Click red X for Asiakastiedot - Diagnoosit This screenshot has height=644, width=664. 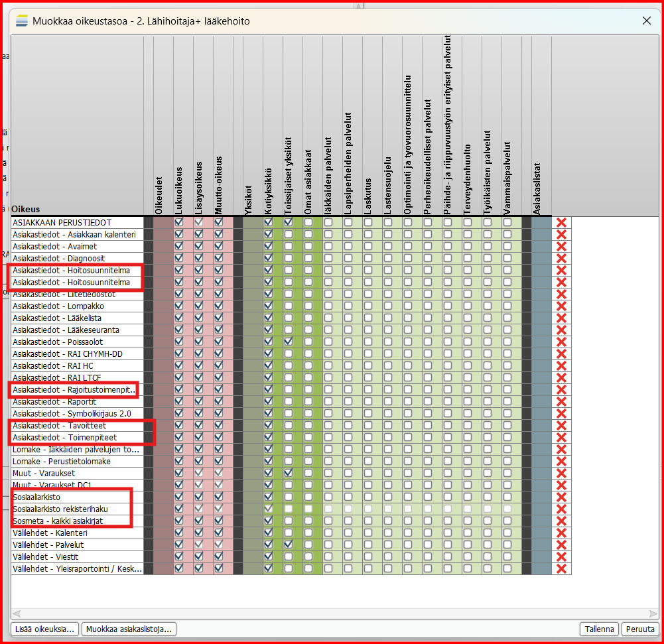561,259
